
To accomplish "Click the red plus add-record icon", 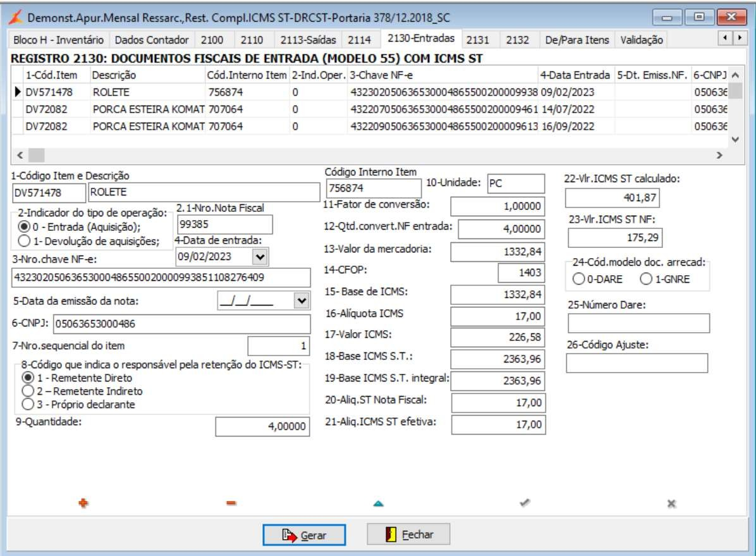I will click(x=83, y=503).
